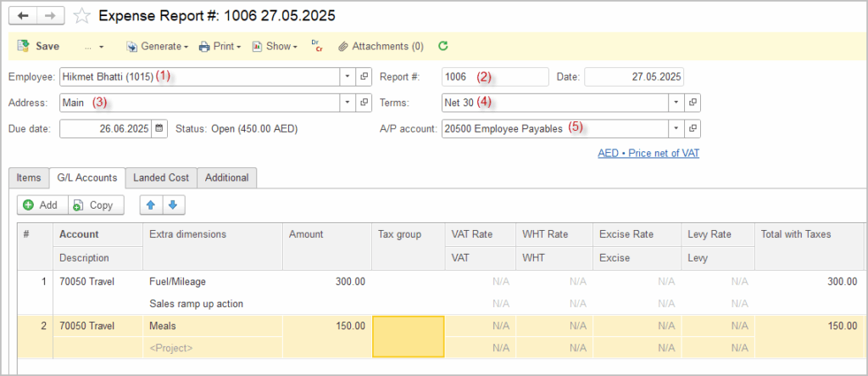
Task: Save the expense report
Action: 38,47
